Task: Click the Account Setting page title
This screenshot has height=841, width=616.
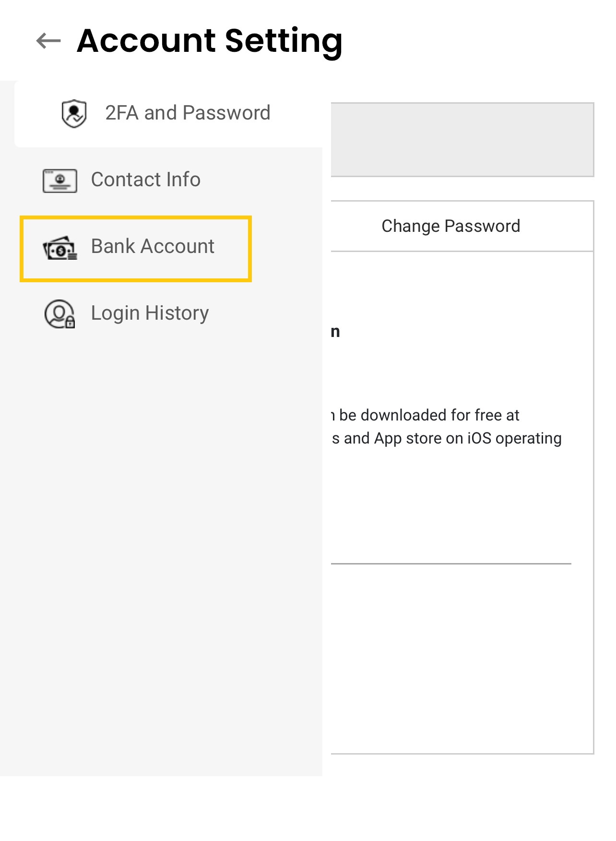Action: coord(209,41)
